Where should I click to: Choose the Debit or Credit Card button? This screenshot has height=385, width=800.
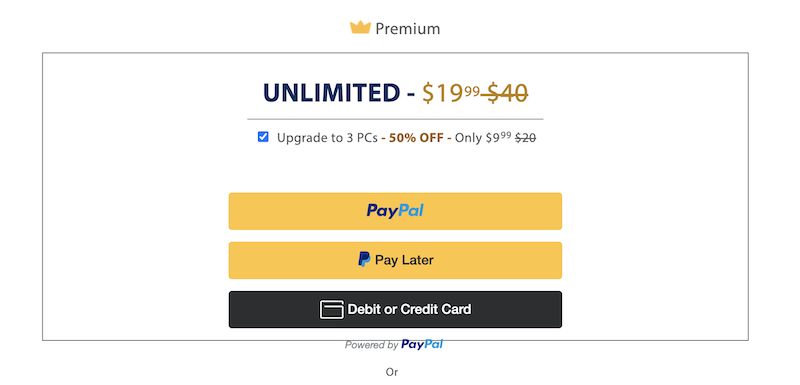[x=395, y=309]
